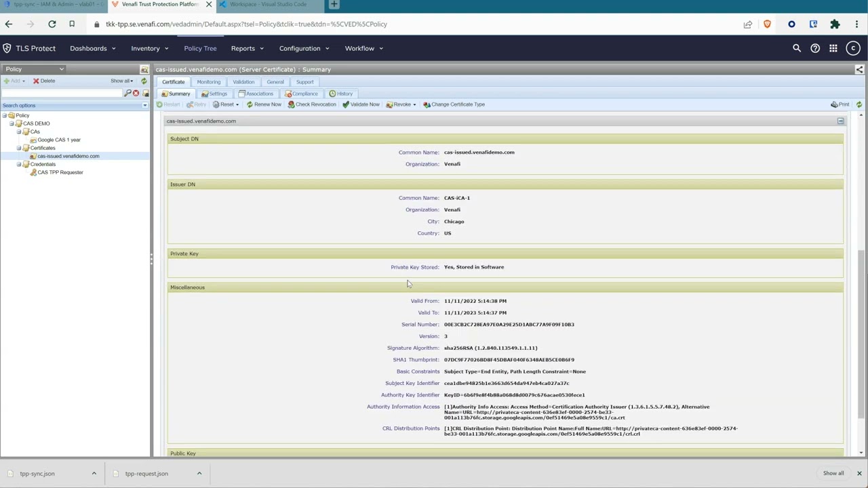
Task: Click the Venafi TLS Protect logo icon
Action: 7,48
